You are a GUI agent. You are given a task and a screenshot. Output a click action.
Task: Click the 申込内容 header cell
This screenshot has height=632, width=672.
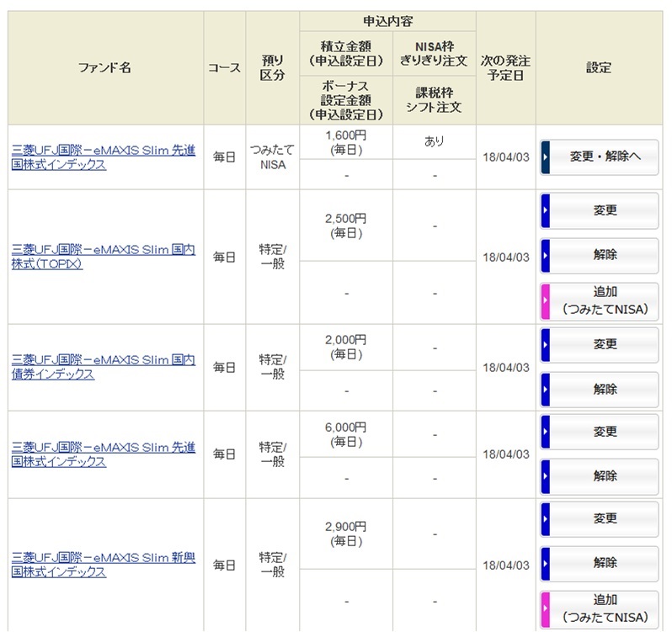[387, 21]
